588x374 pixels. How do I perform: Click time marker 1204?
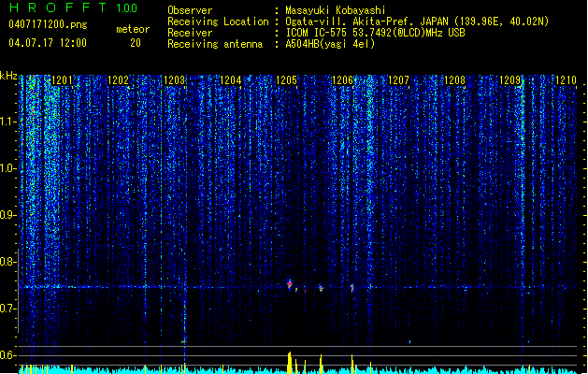point(230,80)
